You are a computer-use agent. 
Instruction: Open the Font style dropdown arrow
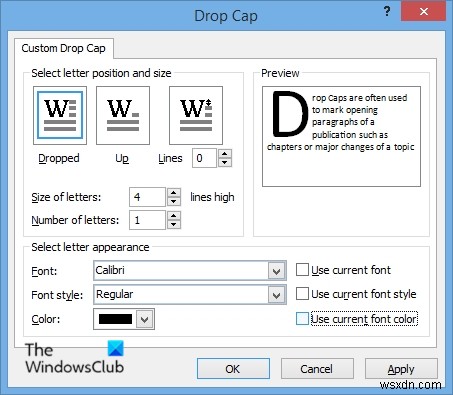pos(276,295)
